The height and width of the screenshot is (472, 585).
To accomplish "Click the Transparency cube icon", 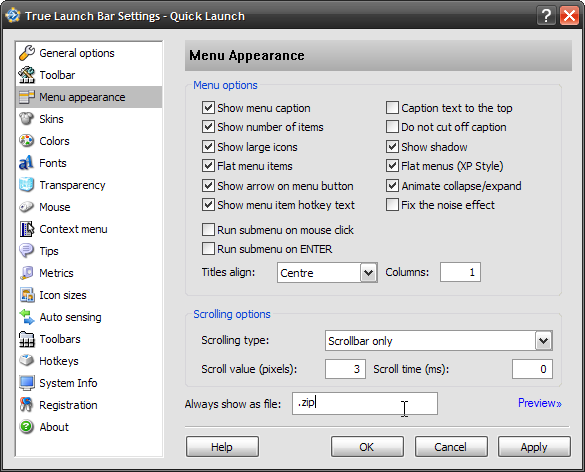I will 26,185.
